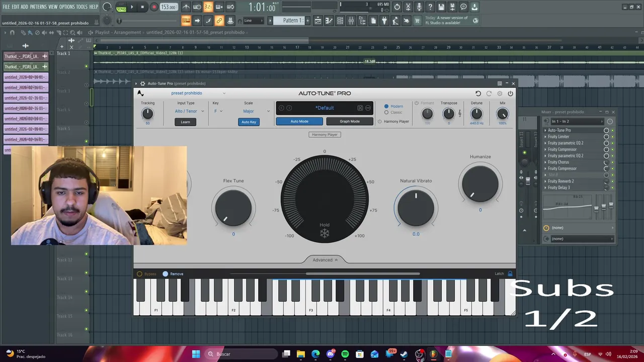This screenshot has height=362, width=644.
Task: Click the shopping cart icon
Action: [x=417, y=21]
